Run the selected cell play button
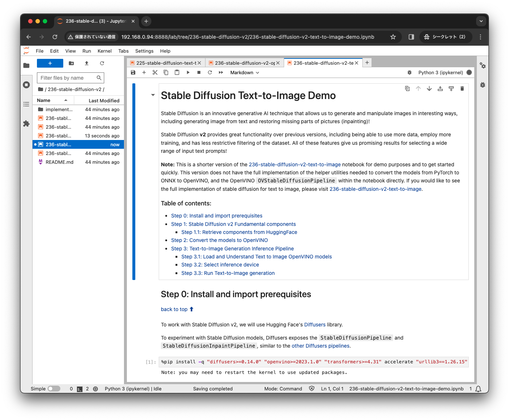Viewport: 509px width, 420px height. 188,72
